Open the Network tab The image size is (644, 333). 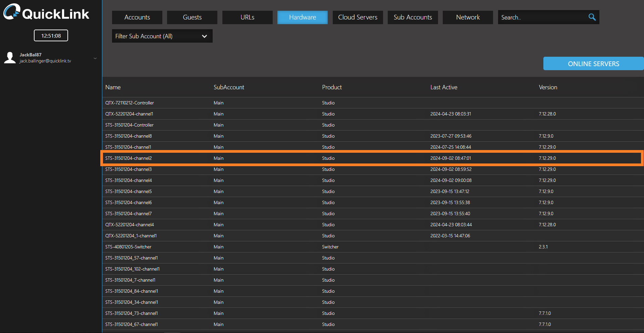[468, 17]
